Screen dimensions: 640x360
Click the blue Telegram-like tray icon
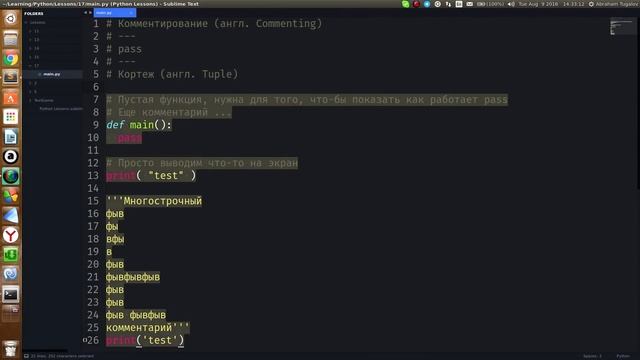pos(427,4)
